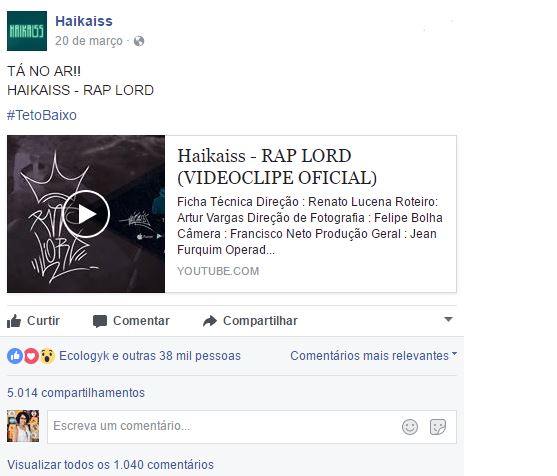557x476 pixels.
Task: Click the Compartilhar share arrow icon
Action: tap(210, 321)
